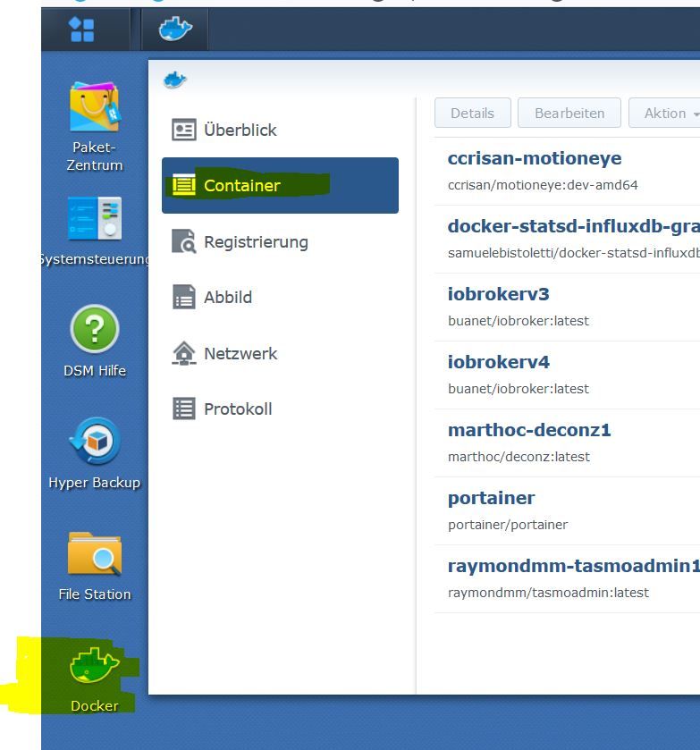Screen dimensions: 700x750
Task: Select the ccrisan-motioneye container
Action: (x=567, y=172)
